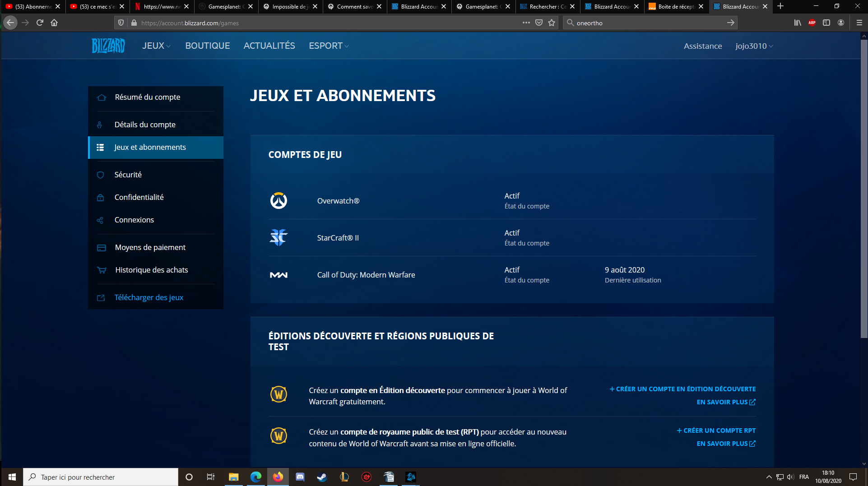The height and width of the screenshot is (486, 868).
Task: Open Moyens de paiement in the sidebar
Action: pyautogui.click(x=156, y=247)
